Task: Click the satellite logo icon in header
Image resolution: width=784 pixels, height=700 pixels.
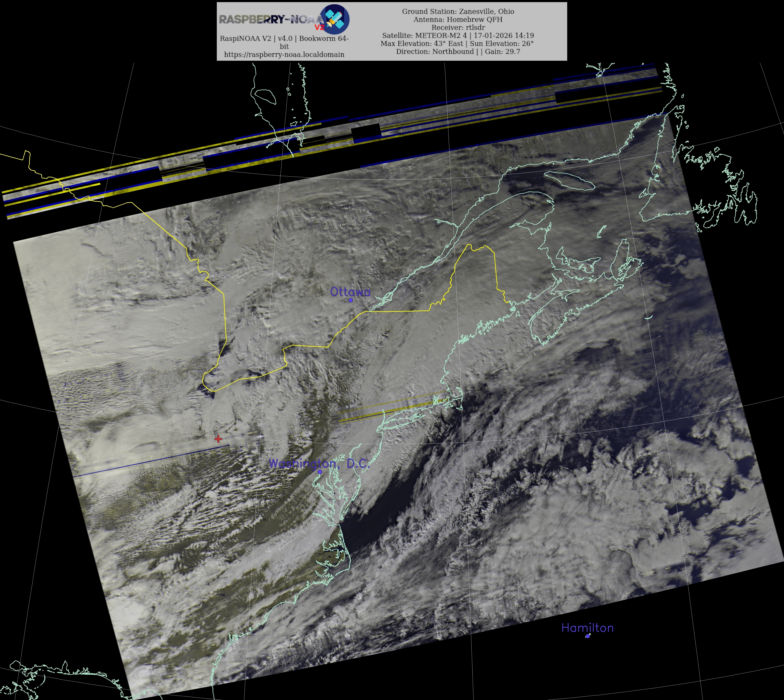Action: pyautogui.click(x=335, y=19)
